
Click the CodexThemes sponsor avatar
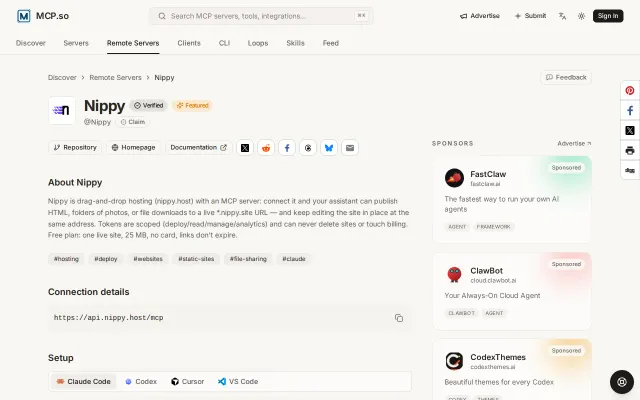[x=454, y=361]
